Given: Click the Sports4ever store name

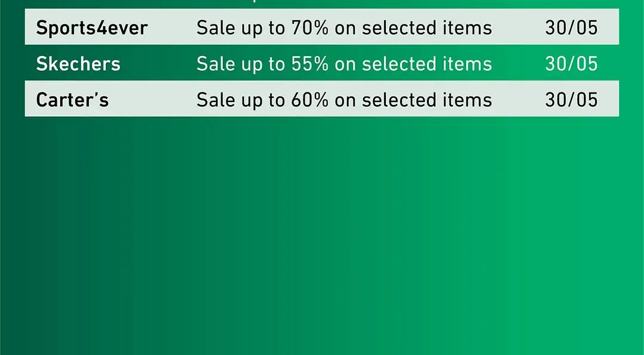Looking at the screenshot, I should tap(92, 28).
